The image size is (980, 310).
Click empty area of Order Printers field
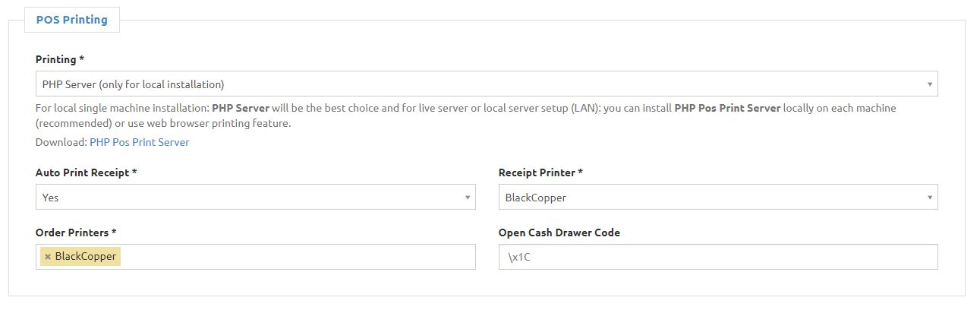coord(298,257)
